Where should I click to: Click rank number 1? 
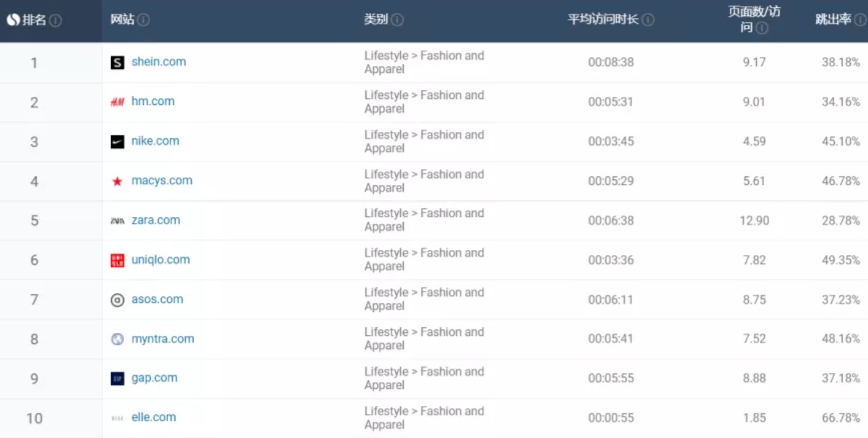[x=34, y=63]
